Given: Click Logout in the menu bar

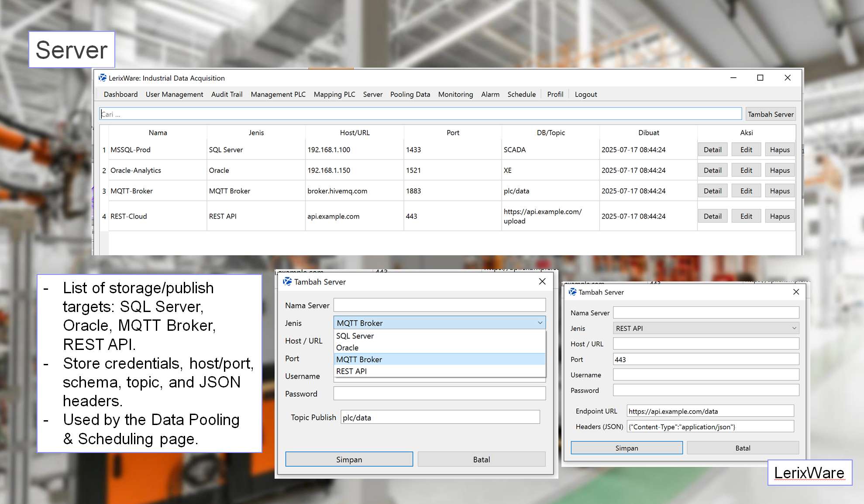Looking at the screenshot, I should pos(585,94).
